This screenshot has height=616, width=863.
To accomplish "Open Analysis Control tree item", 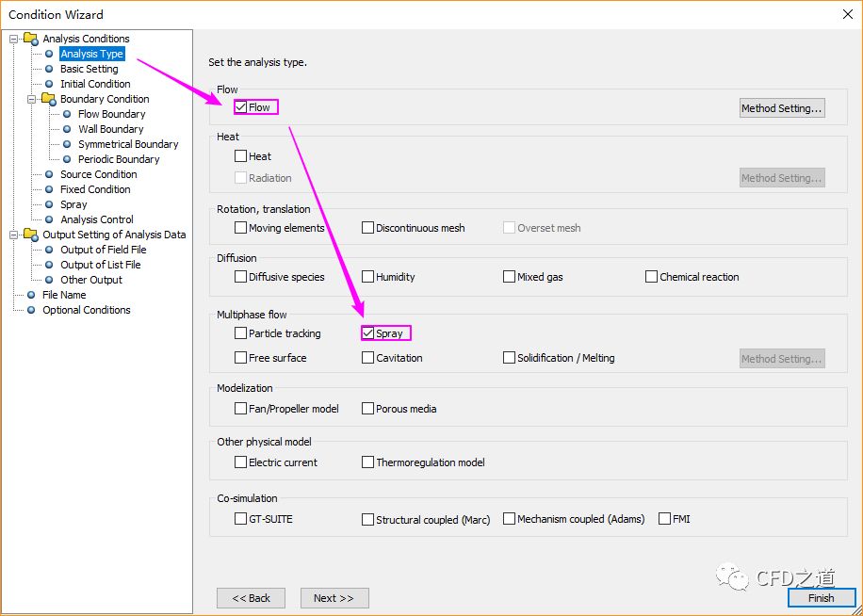I will (97, 219).
